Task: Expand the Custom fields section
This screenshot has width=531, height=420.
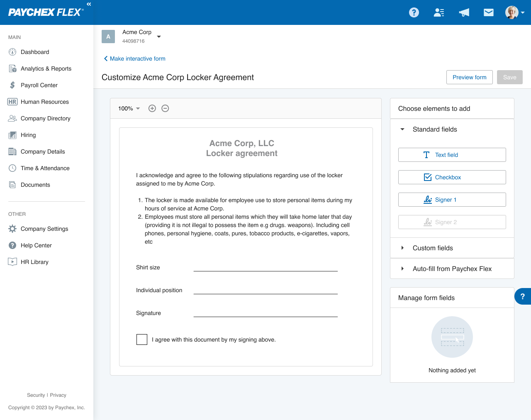Action: click(x=452, y=248)
